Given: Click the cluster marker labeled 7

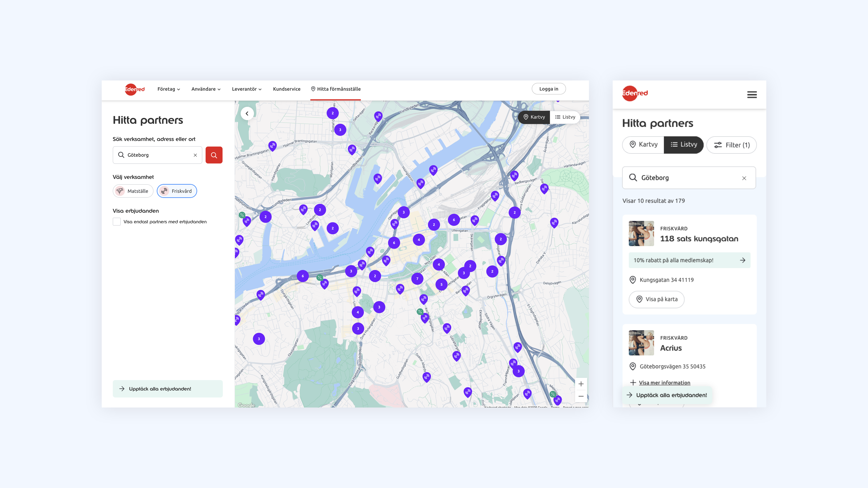Looking at the screenshot, I should pos(417,279).
